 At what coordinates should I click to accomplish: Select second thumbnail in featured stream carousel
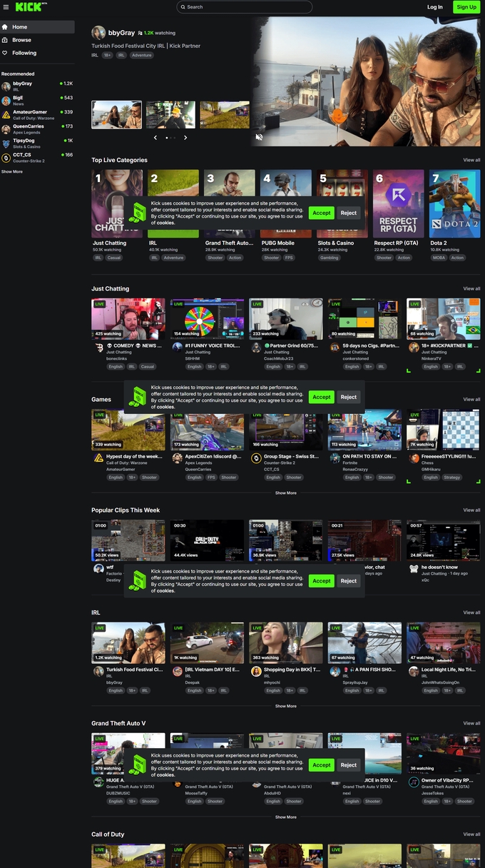[x=170, y=115]
